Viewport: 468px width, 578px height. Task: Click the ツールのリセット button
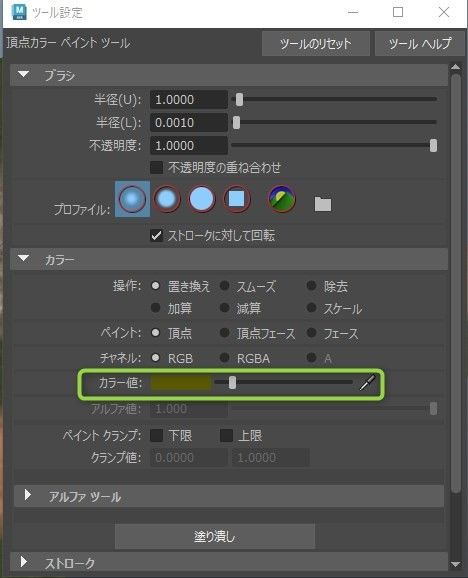[x=316, y=43]
